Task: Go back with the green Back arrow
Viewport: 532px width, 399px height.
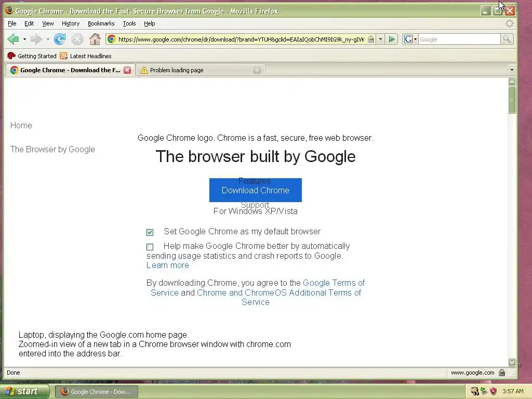Action: 13,39
